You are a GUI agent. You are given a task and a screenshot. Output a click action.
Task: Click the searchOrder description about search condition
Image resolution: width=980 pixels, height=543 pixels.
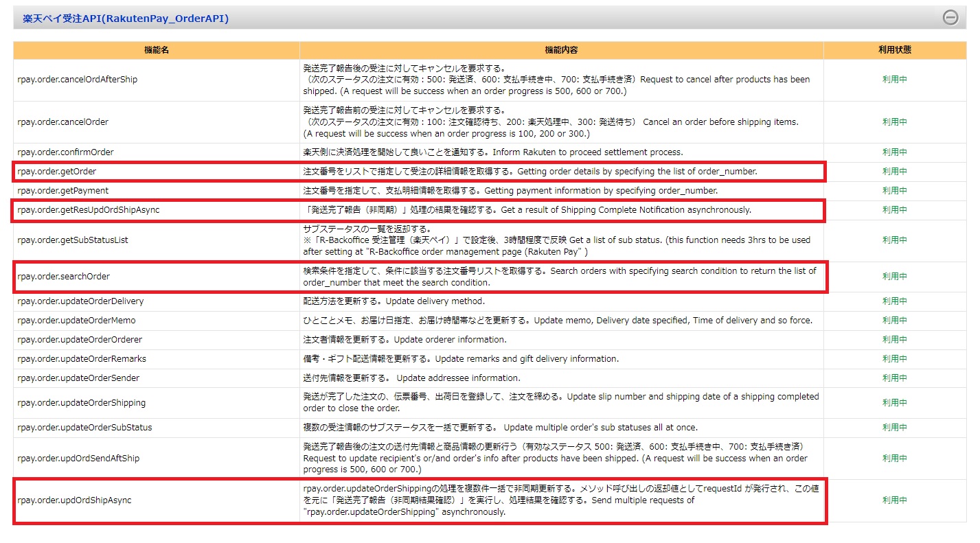click(x=560, y=277)
